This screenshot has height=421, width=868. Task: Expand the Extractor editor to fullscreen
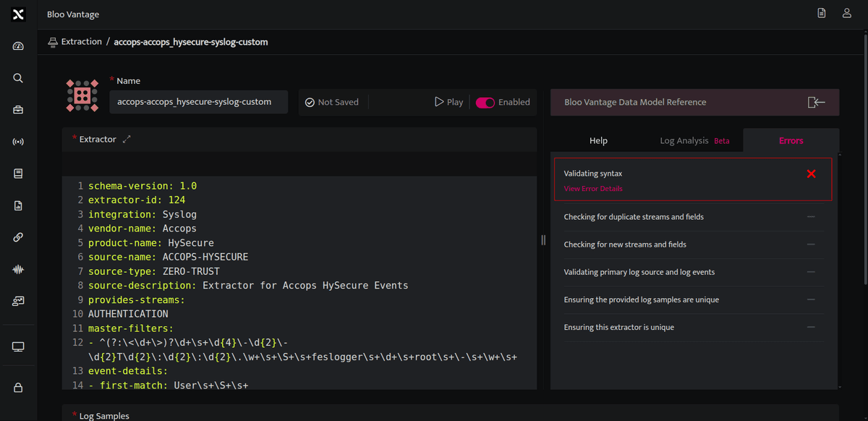(x=127, y=139)
